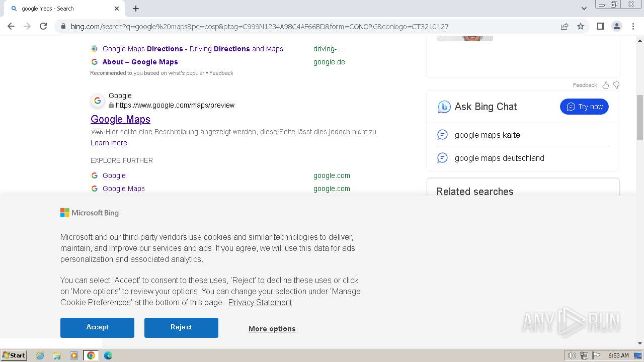Ask Bing Chat 'google maps karte'
Viewport: 644px width, 362px height.
[x=487, y=135]
